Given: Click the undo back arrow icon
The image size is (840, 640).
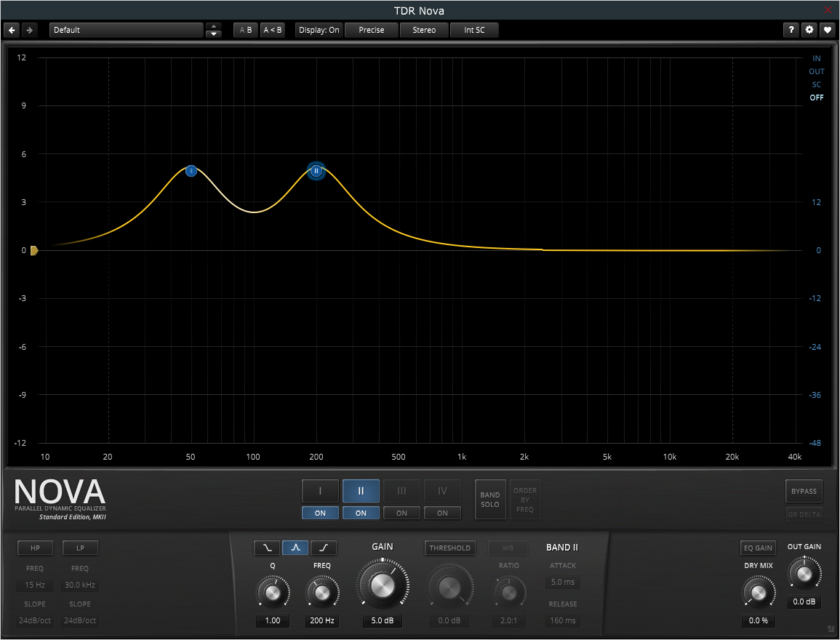Looking at the screenshot, I should tap(12, 30).
